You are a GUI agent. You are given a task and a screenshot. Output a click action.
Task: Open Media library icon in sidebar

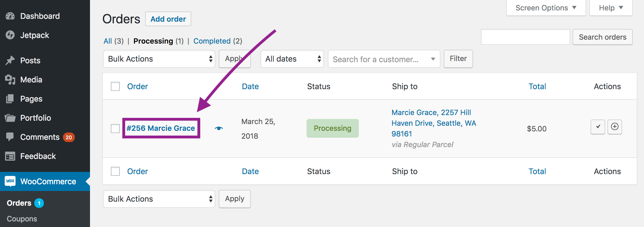click(x=10, y=80)
